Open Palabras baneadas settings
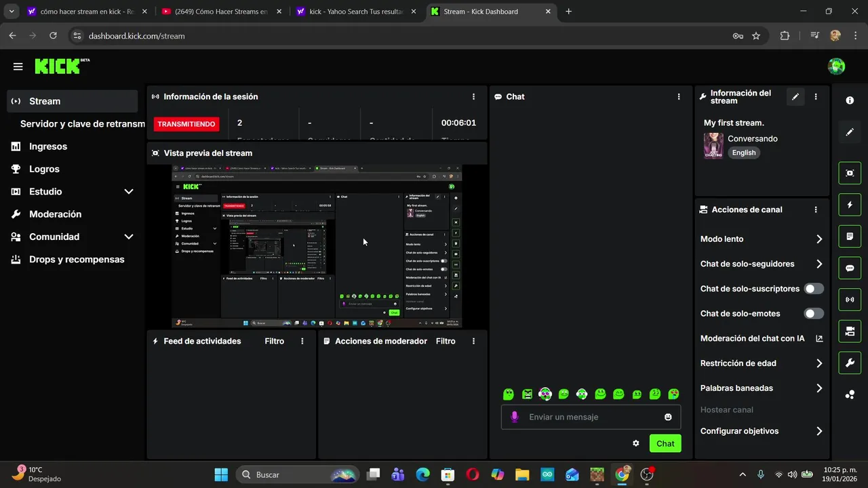This screenshot has height=488, width=868. 762,388
